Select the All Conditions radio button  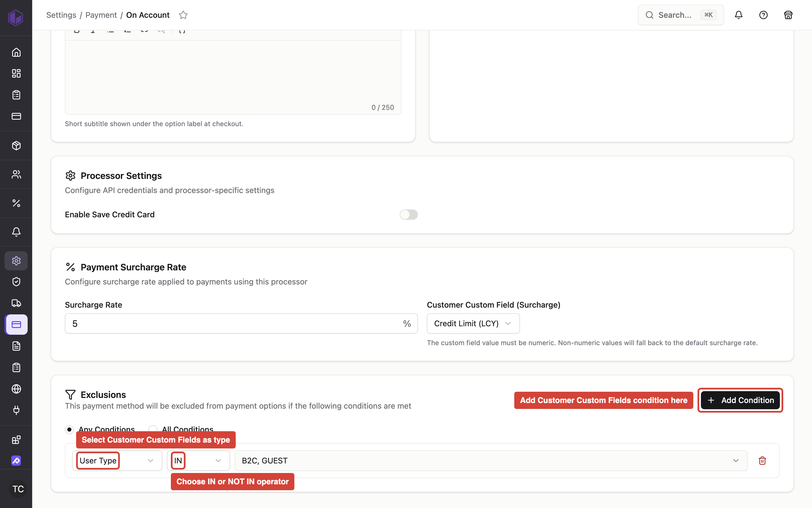[x=153, y=429]
